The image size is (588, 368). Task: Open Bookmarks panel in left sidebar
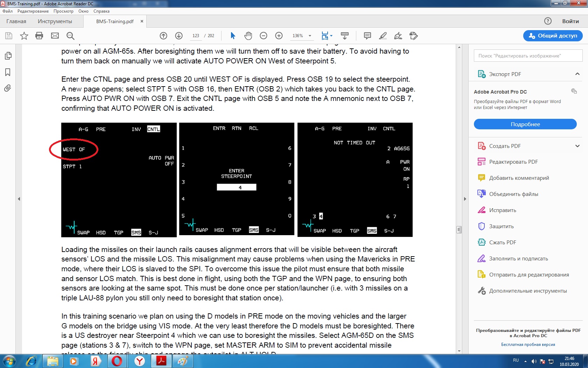click(8, 72)
